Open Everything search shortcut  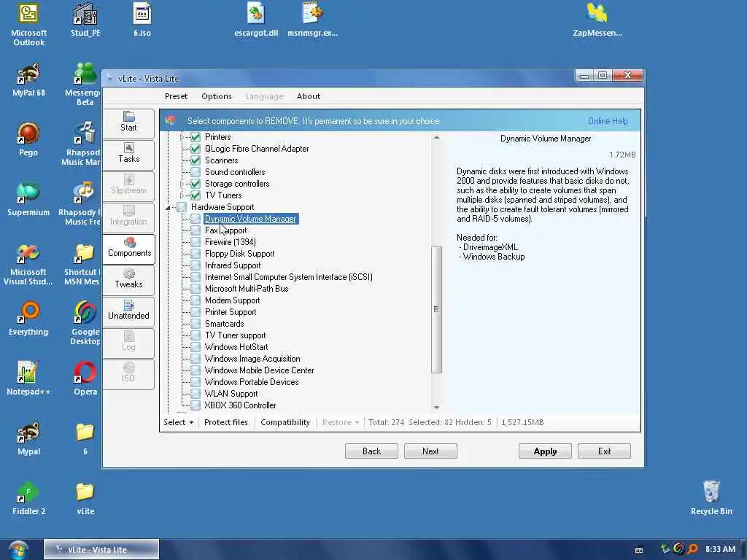(x=28, y=319)
